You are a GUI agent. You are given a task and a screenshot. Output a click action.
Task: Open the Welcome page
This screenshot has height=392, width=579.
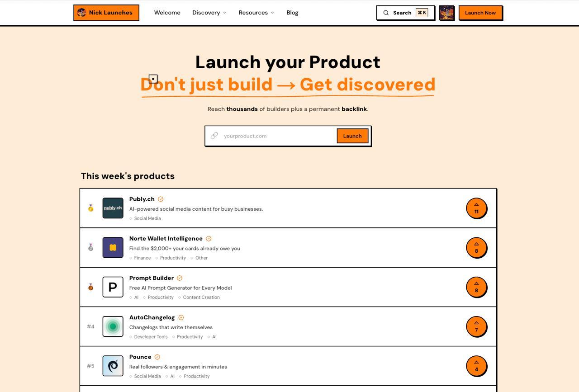pos(167,13)
